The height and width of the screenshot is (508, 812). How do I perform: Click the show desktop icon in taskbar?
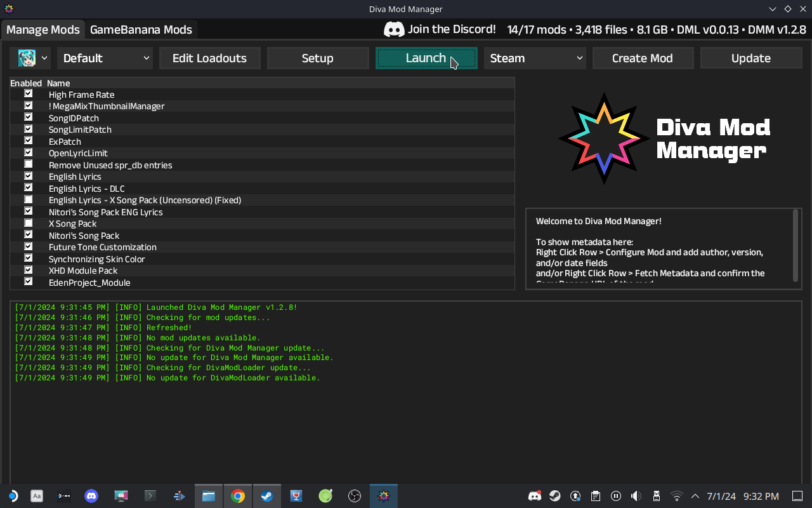(x=797, y=496)
